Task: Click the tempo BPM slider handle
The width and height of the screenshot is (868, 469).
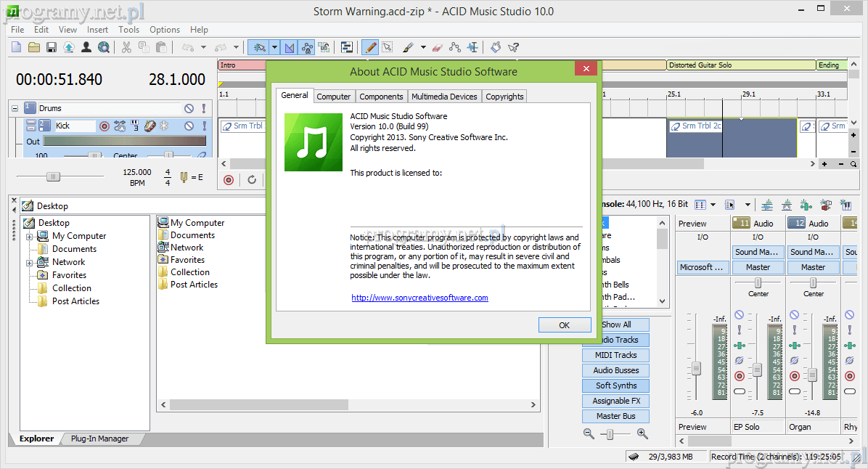Action: point(53,176)
